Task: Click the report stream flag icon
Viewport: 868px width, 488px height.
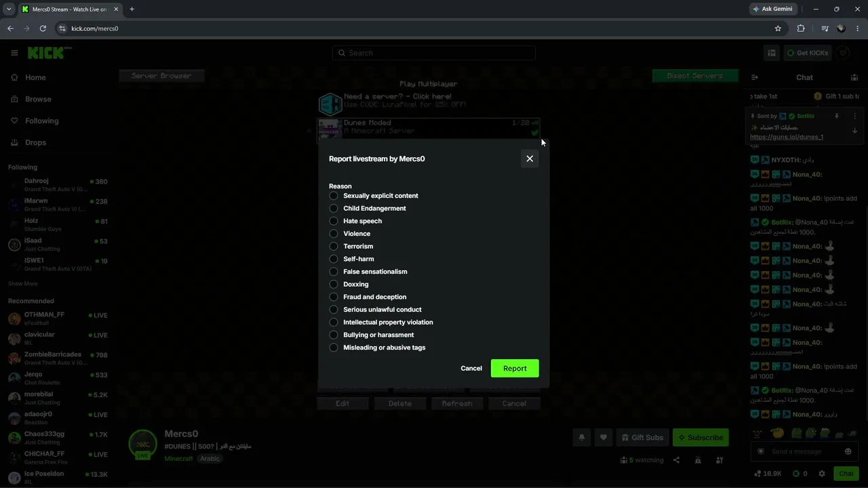Action: 698,460
